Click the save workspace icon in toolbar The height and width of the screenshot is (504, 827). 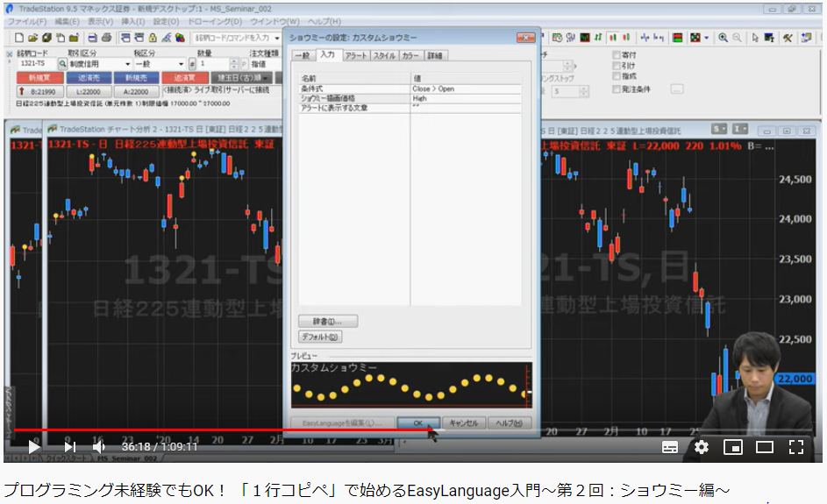[46, 38]
